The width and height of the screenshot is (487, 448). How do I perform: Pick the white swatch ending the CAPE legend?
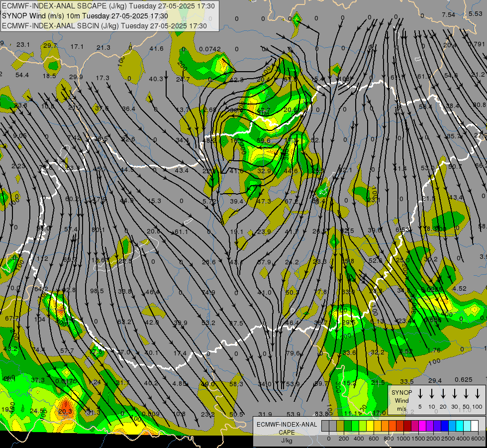[x=475, y=426]
